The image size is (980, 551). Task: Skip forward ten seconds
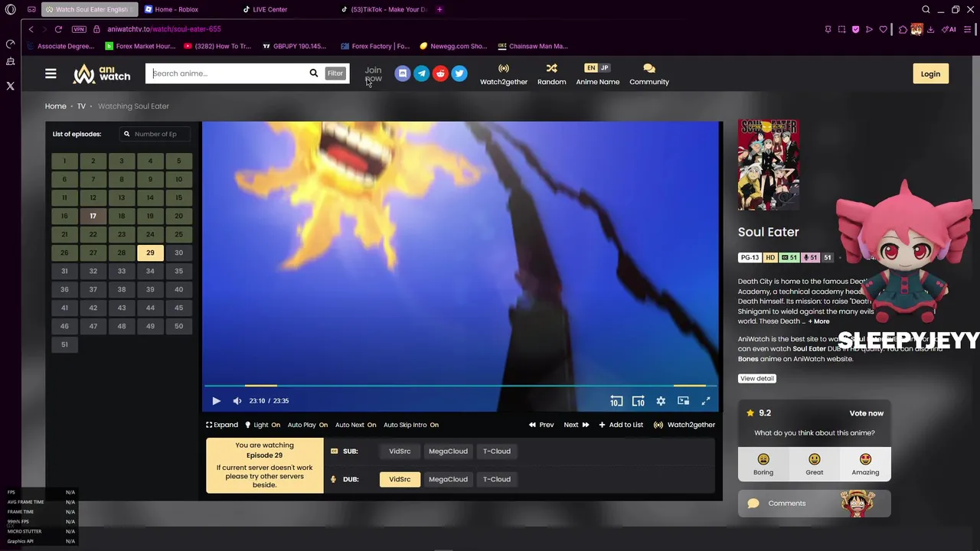[x=639, y=401]
